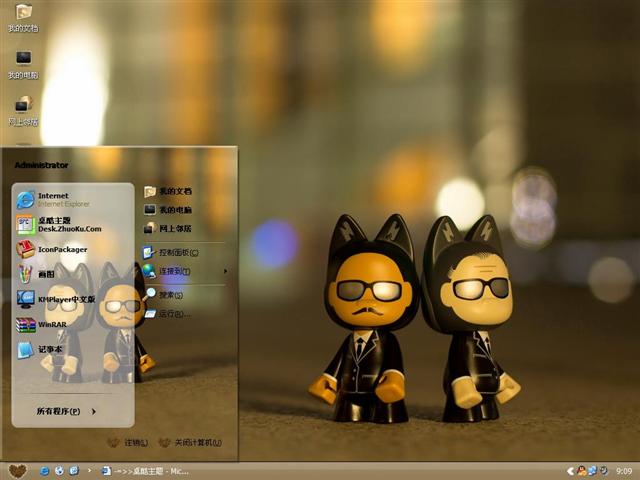Open 画图 paint program
This screenshot has height=480, width=640.
[x=36, y=274]
